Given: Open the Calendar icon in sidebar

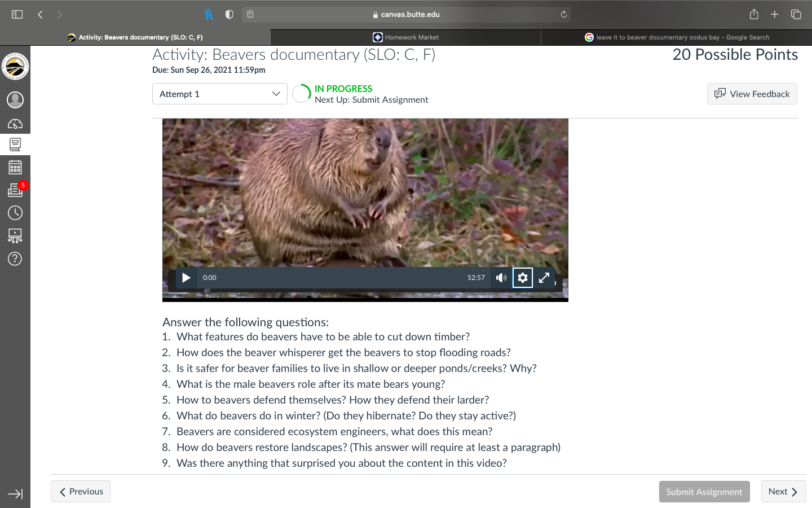Looking at the screenshot, I should click(x=15, y=168).
